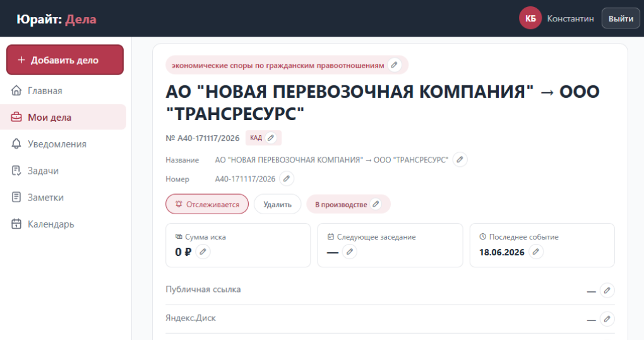
Task: Click the Удалить button
Action: pos(277,204)
